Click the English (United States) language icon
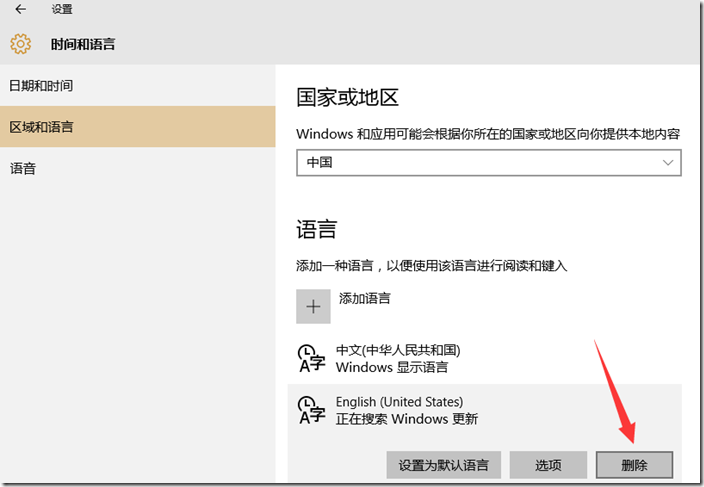Screen dimensions: 704x487 [311, 410]
